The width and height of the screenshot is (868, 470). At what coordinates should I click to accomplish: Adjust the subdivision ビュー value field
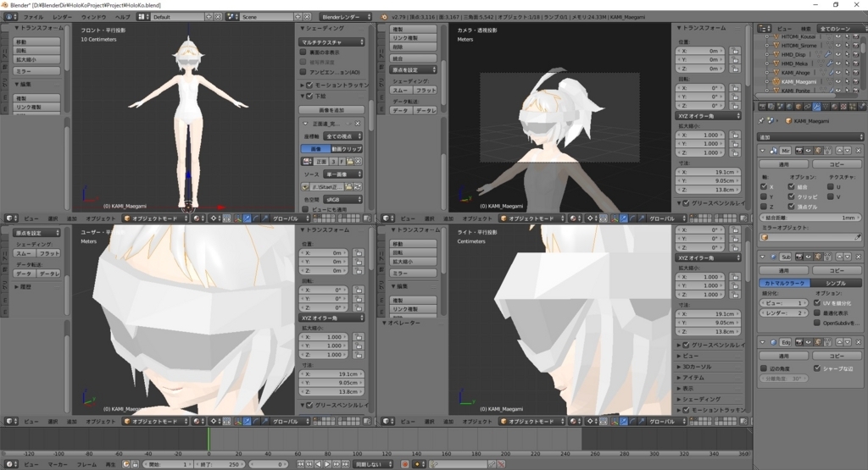click(x=784, y=302)
